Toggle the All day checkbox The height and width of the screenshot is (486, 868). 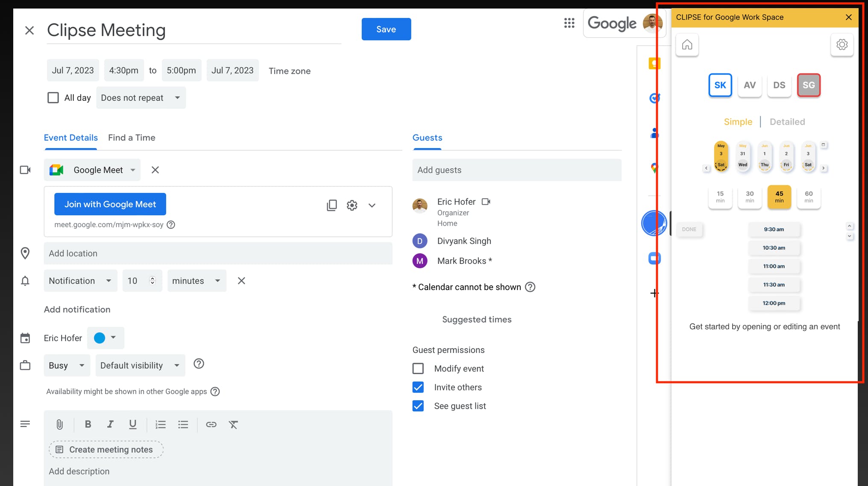(53, 98)
